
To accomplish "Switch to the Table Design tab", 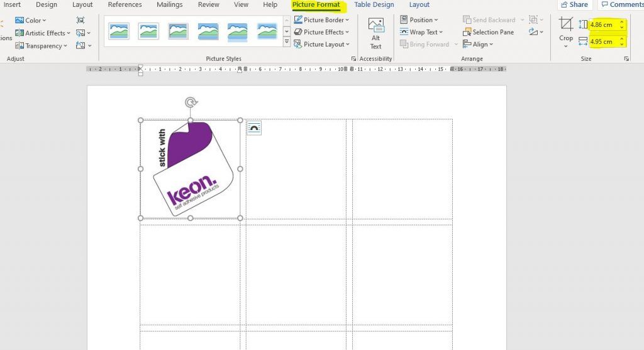I will point(374,4).
